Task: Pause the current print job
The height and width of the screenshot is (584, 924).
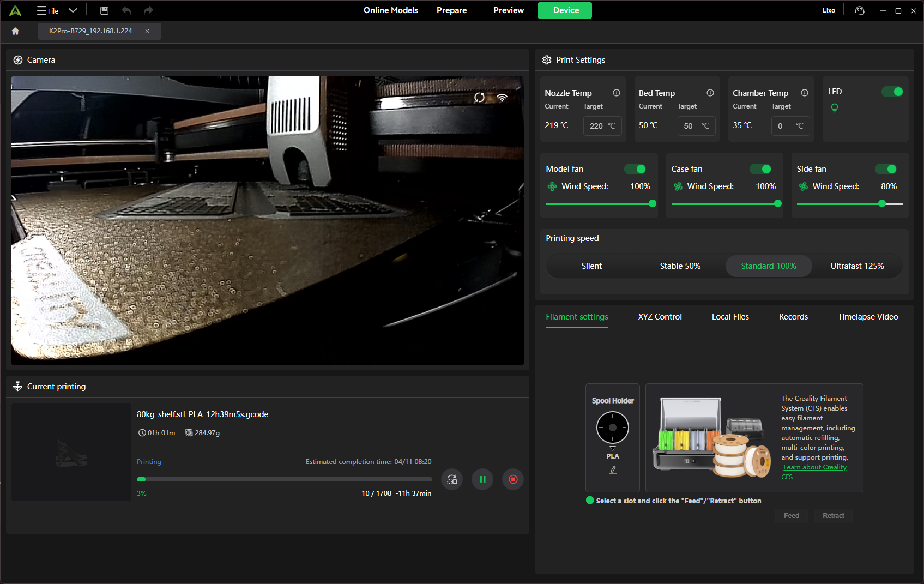Action: point(482,479)
